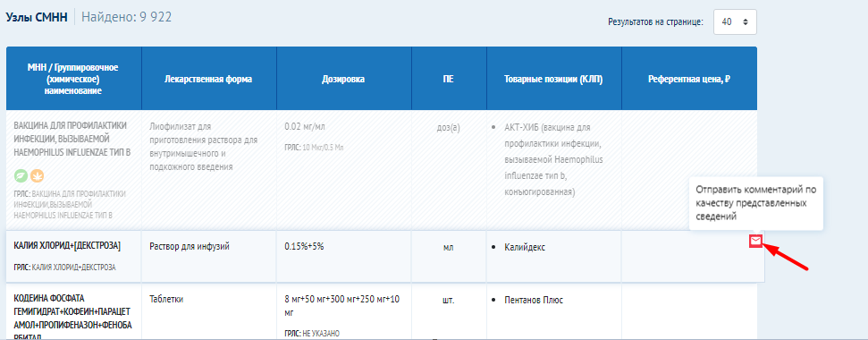The image size is (868, 340).
Task: Click the green leaf badge icon
Action: pyautogui.click(x=21, y=176)
